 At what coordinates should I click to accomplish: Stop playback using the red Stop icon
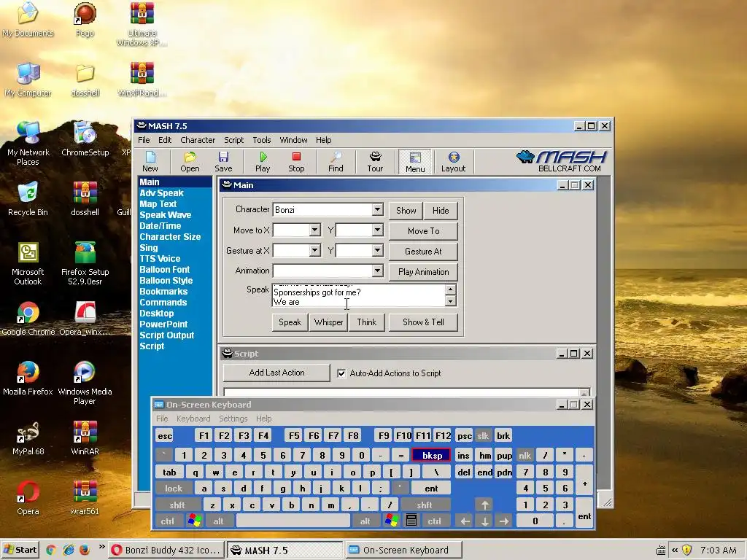[296, 161]
